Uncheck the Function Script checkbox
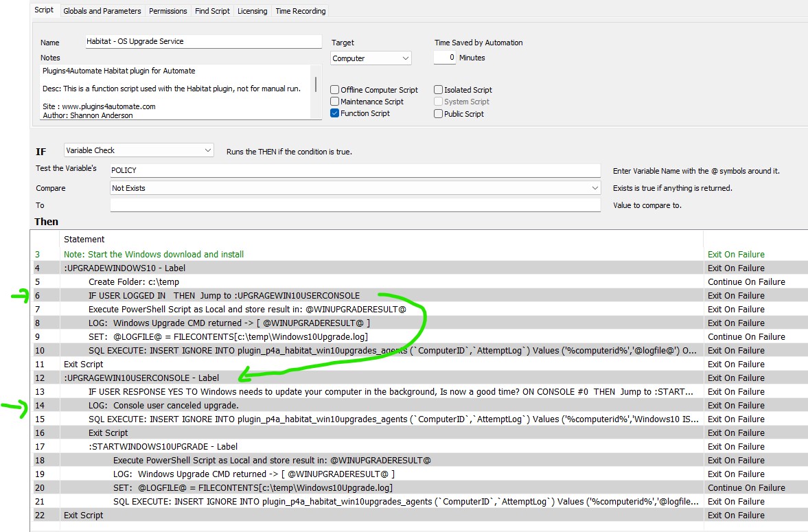This screenshot has width=808, height=532. [x=335, y=113]
